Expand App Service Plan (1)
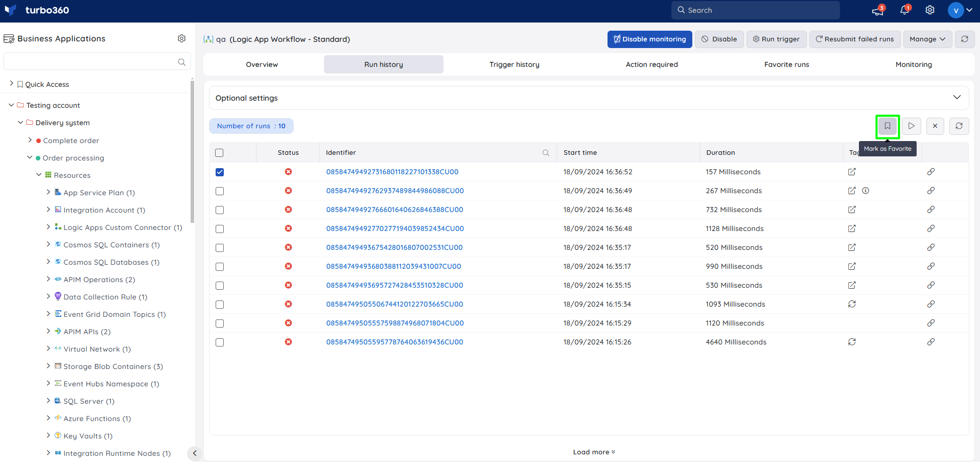Viewport: 980px width, 462px height. pyautogui.click(x=48, y=192)
